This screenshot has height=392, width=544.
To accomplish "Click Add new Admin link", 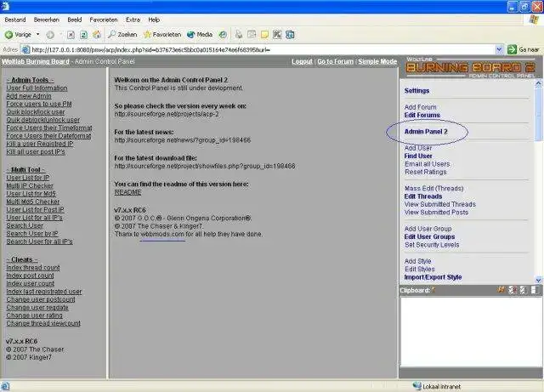I will (x=29, y=96).
